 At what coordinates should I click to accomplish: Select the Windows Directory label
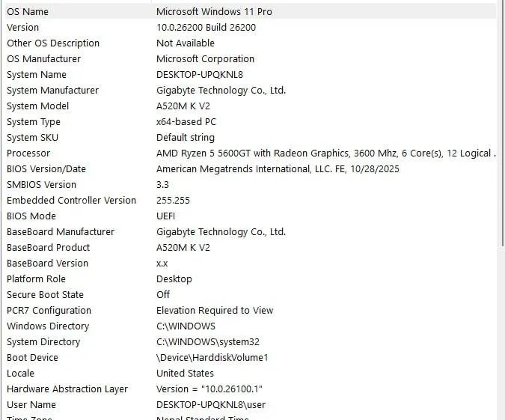(48, 326)
